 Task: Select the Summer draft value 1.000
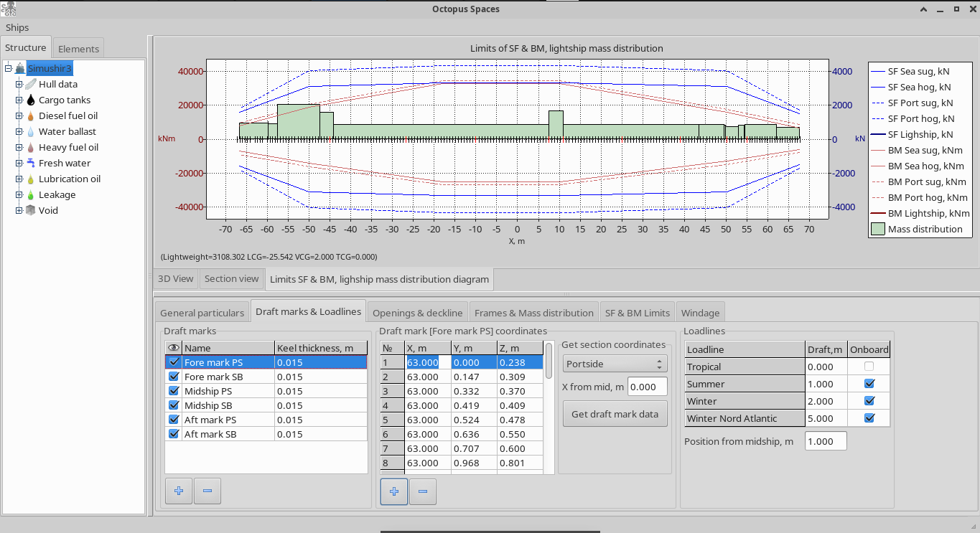[826, 384]
